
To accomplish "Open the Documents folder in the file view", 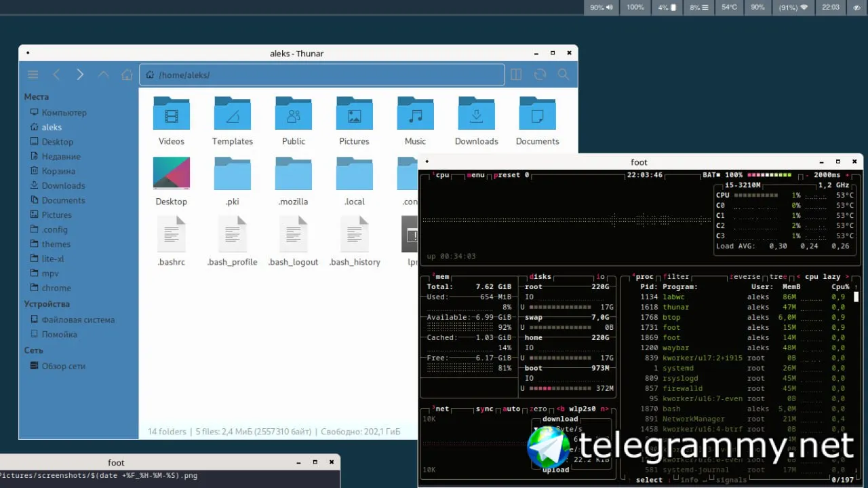I will pos(538,113).
